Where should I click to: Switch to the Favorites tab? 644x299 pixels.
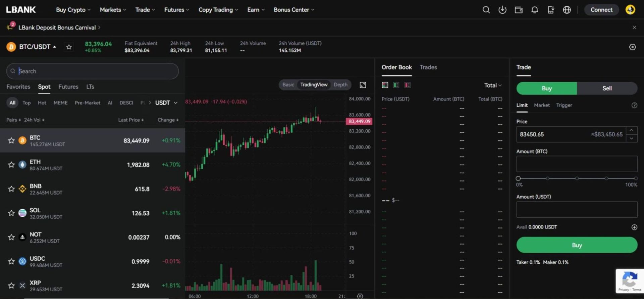(x=18, y=87)
